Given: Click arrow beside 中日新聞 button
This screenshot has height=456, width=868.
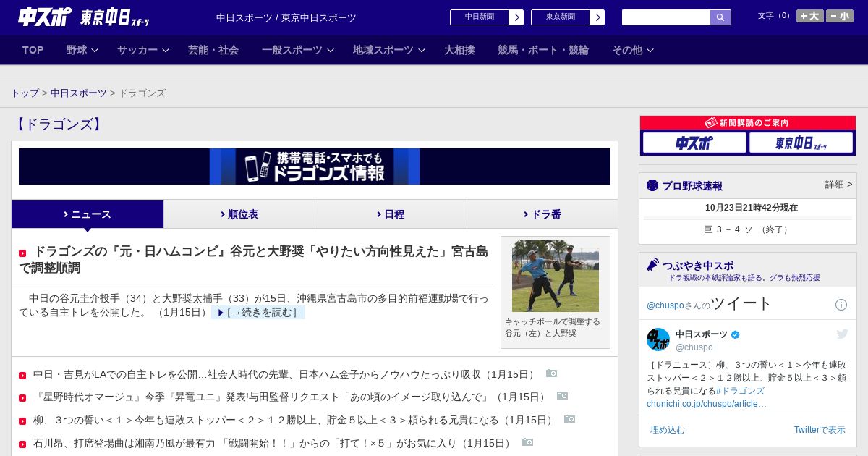Looking at the screenshot, I should click(x=516, y=17).
